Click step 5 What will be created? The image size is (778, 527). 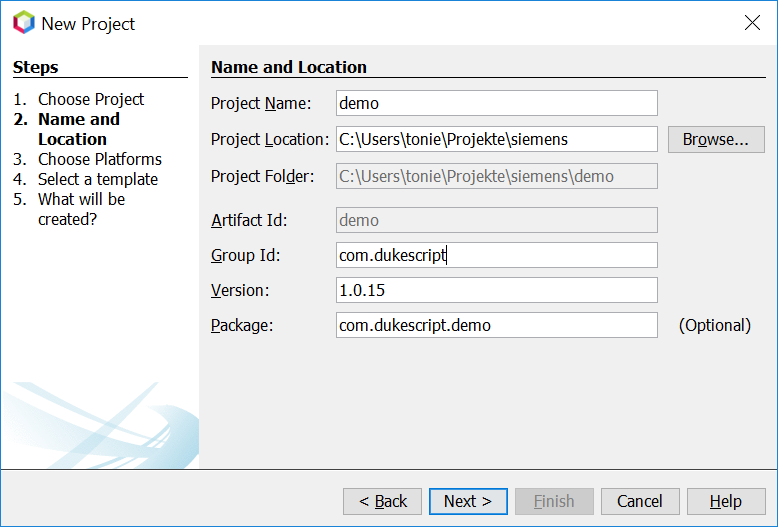tap(81, 209)
